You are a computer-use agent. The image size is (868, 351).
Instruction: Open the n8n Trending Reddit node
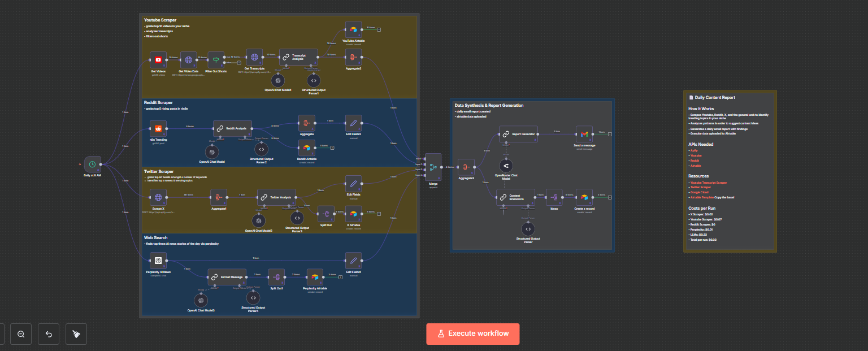(158, 129)
